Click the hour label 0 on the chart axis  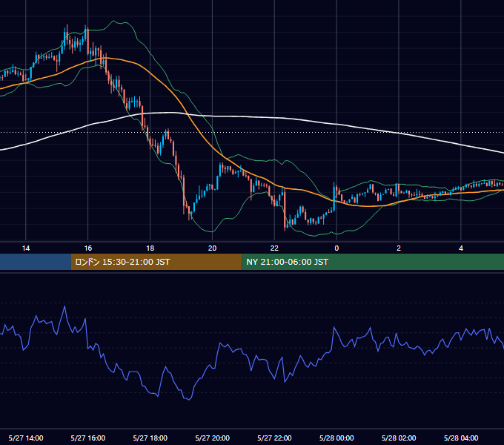(x=336, y=248)
